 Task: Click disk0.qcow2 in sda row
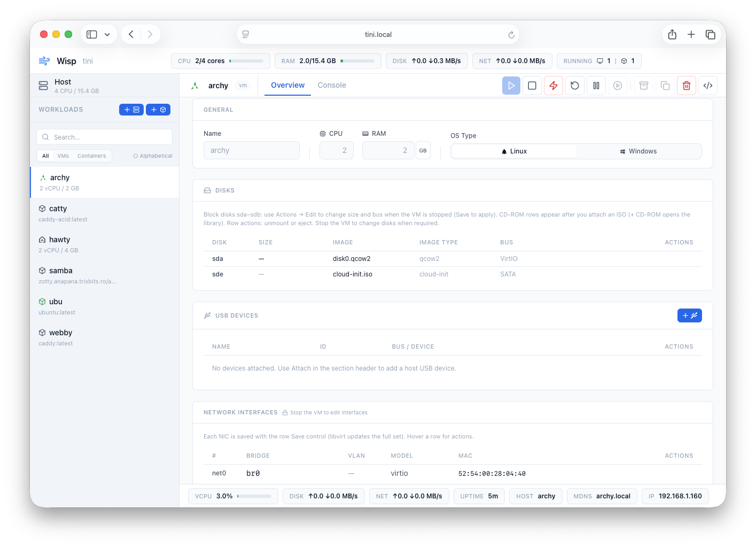coord(352,259)
